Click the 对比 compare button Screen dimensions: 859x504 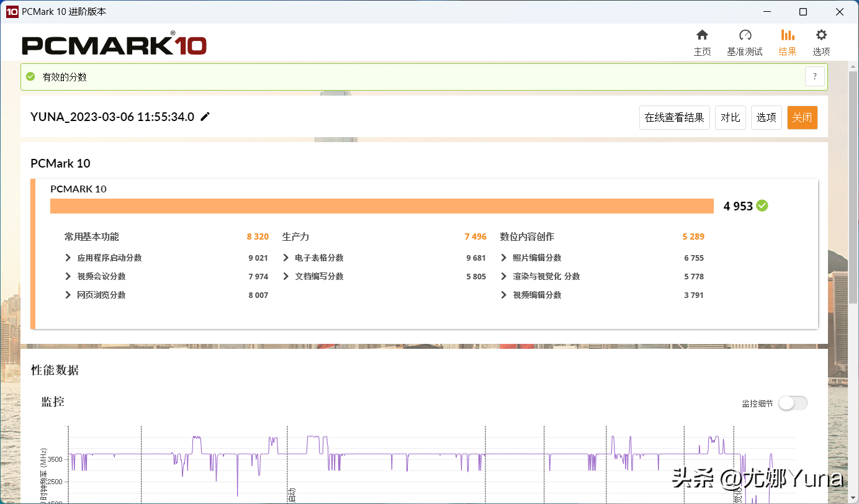pos(731,117)
